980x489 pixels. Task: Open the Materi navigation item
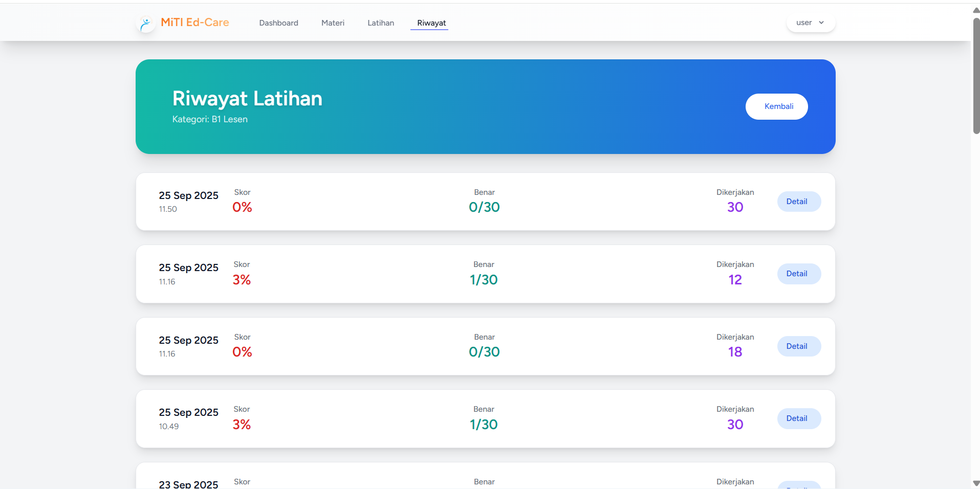[x=333, y=23]
